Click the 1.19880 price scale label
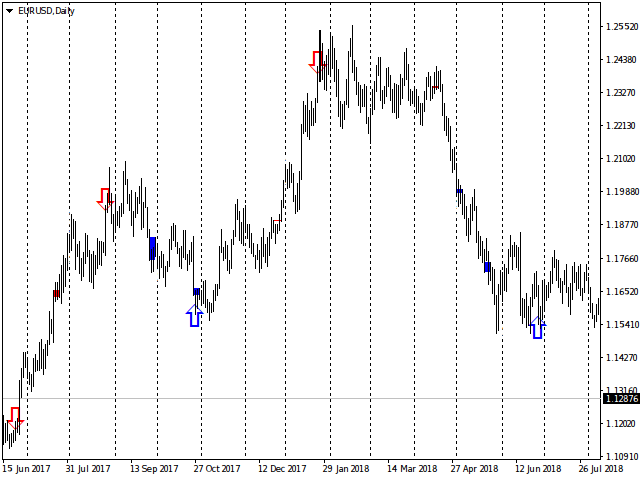This screenshot has width=640, height=480. (x=621, y=192)
